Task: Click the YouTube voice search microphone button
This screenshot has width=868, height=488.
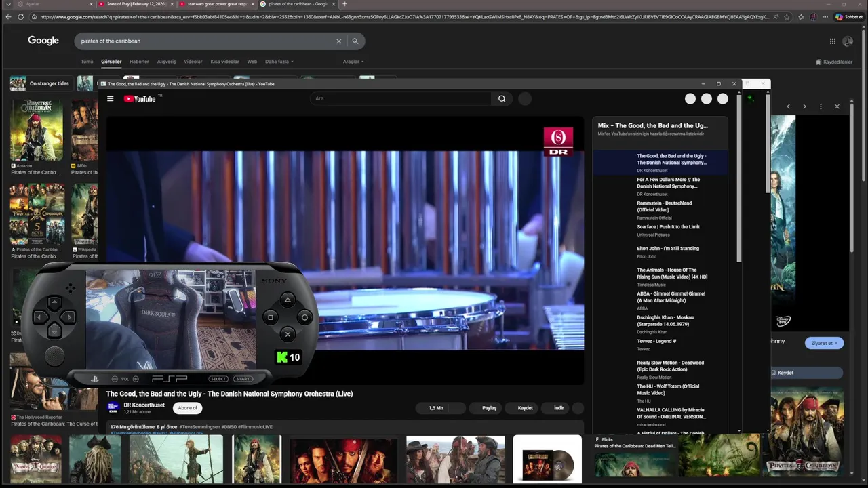Action: [x=525, y=99]
